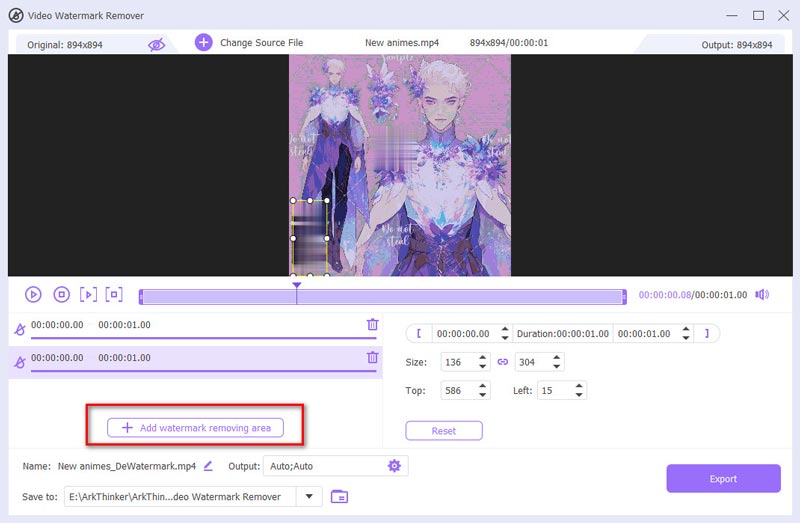Viewport: 800px width, 523px height.
Task: Click the purple plus Change Source File icon
Action: (x=204, y=42)
